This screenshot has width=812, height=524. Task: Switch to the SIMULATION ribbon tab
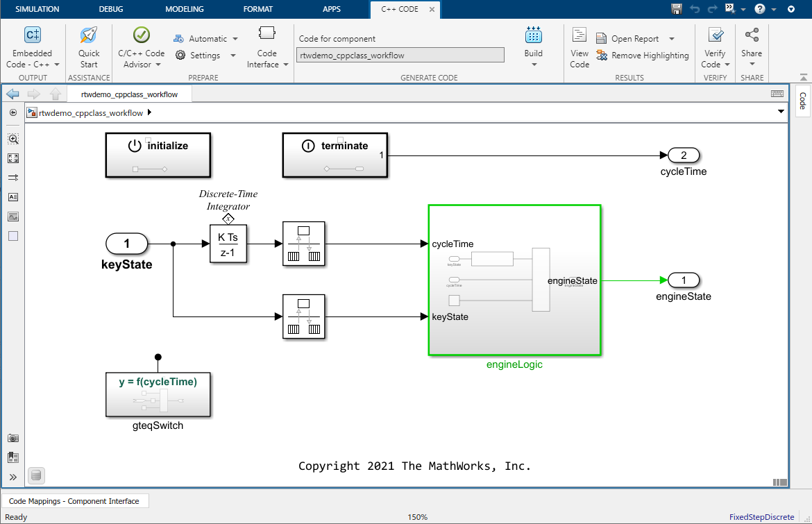[x=37, y=9]
